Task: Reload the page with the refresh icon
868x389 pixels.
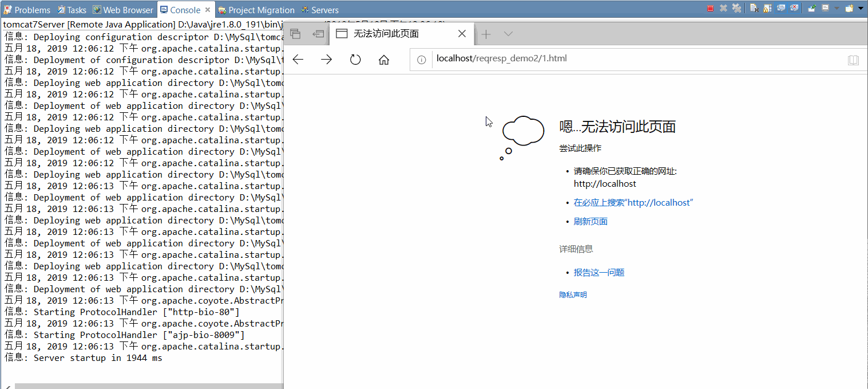Action: (355, 58)
